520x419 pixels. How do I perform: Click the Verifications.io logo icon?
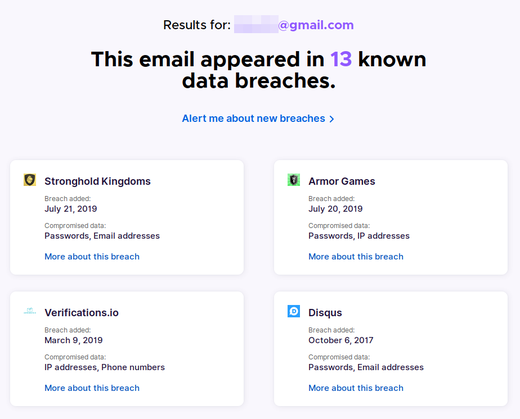30,311
